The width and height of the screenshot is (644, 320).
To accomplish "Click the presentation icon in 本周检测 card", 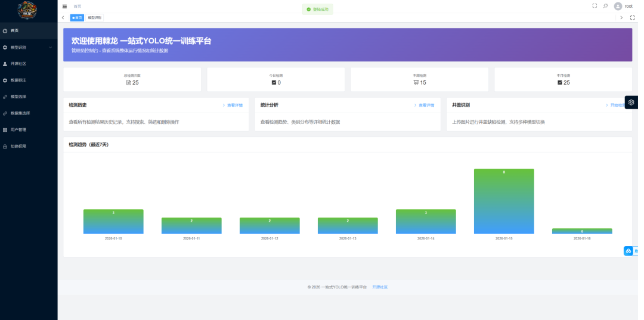I will coord(416,82).
